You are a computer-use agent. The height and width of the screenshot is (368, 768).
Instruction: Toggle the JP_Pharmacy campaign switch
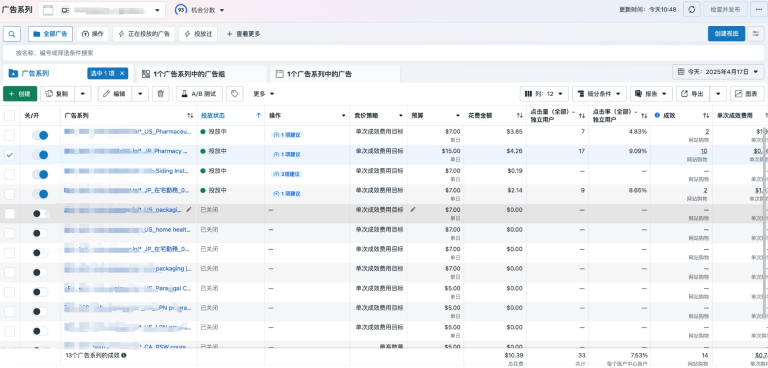[x=40, y=155]
